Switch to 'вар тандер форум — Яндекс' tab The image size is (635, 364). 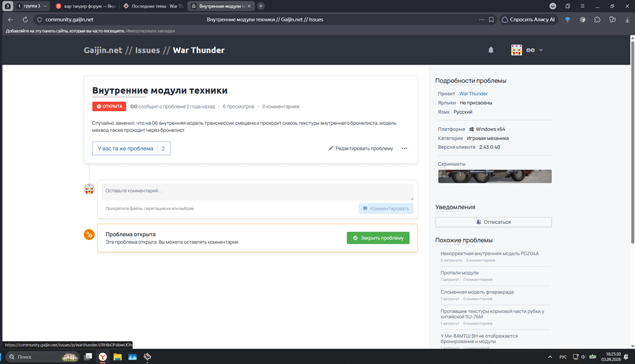pos(85,6)
